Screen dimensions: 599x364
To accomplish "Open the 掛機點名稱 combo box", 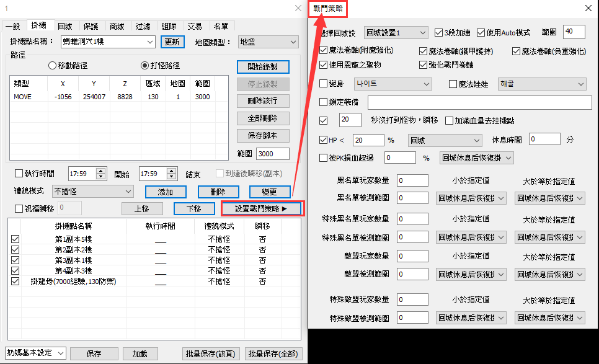I will tap(108, 42).
